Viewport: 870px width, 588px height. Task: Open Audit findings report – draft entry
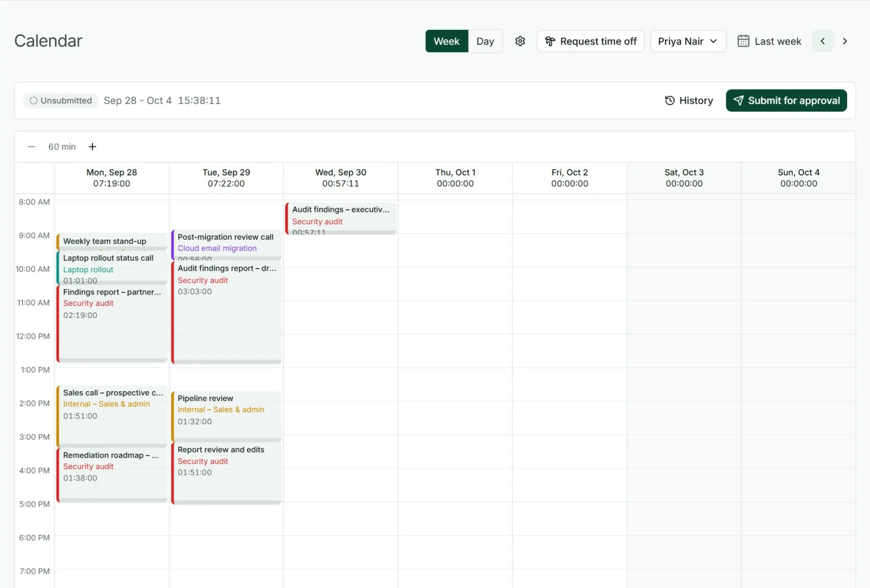pyautogui.click(x=227, y=312)
